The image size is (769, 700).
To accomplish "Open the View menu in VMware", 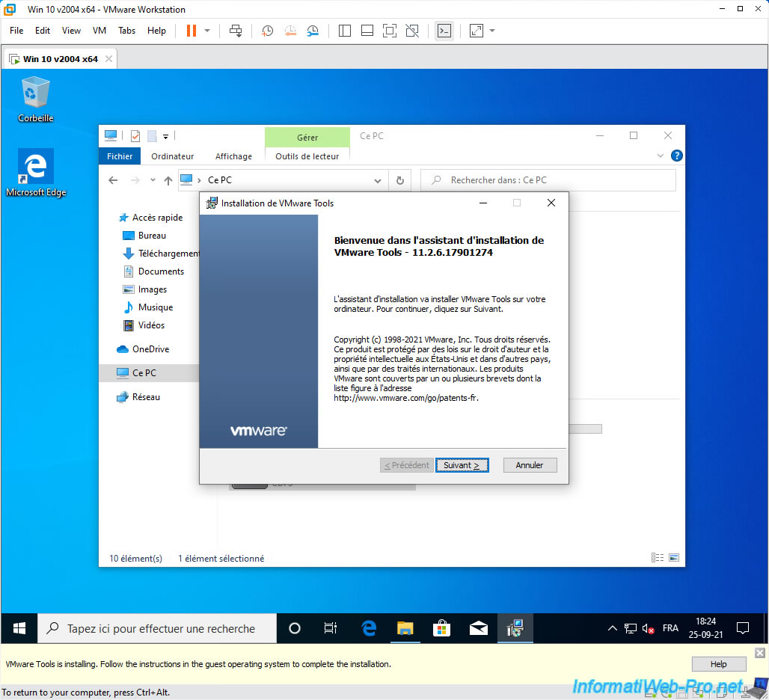I will [71, 31].
